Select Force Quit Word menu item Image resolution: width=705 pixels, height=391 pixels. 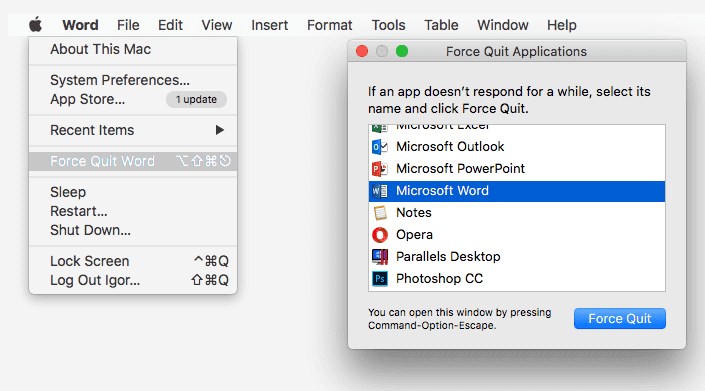(x=133, y=161)
